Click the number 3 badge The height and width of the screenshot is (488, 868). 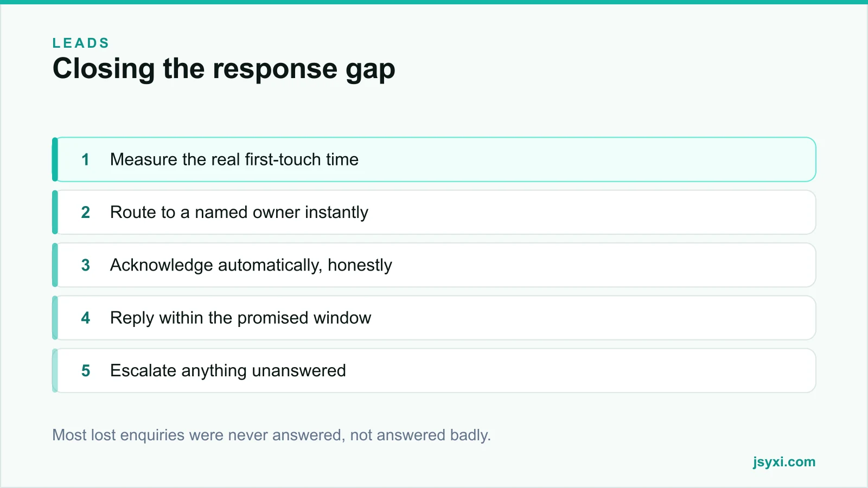85,265
